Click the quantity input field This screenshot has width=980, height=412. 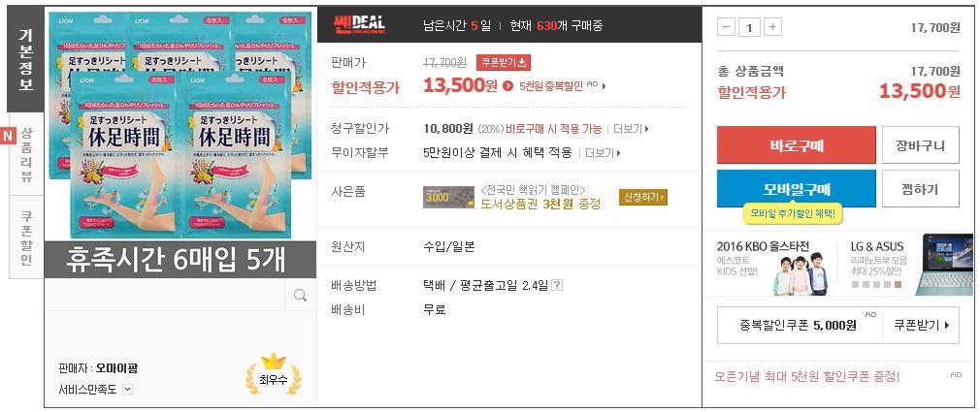click(749, 27)
